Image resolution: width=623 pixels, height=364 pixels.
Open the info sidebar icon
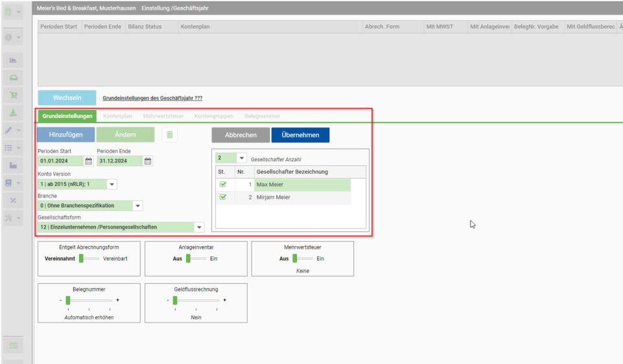pyautogui.click(x=8, y=38)
